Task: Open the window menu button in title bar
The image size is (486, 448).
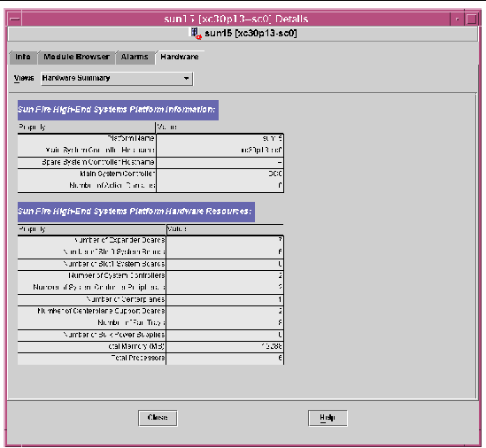Action: click(14, 19)
